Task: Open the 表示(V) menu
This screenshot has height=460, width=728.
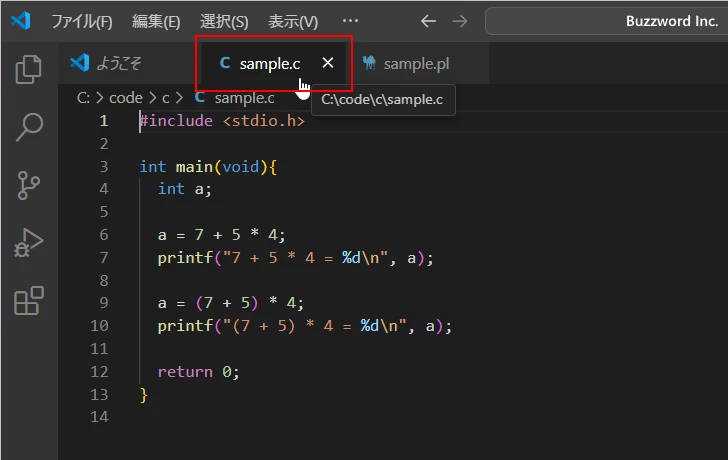Action: (293, 21)
